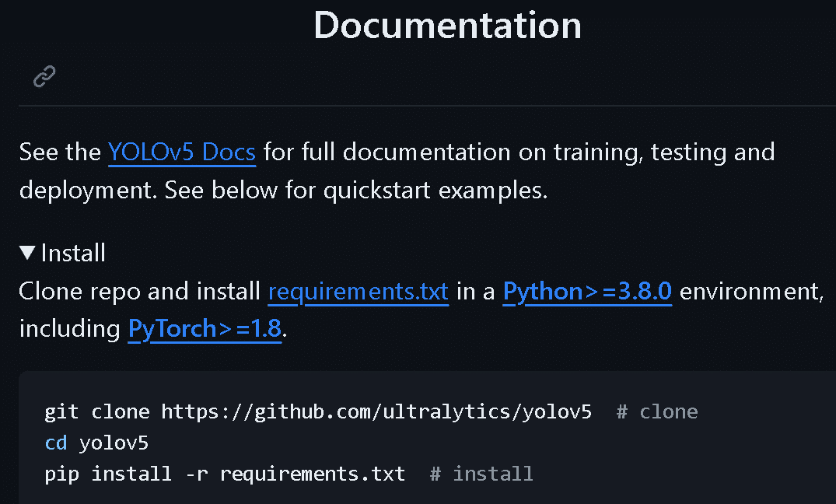Collapse the Install section triangle
The height and width of the screenshot is (504, 836).
[x=27, y=253]
